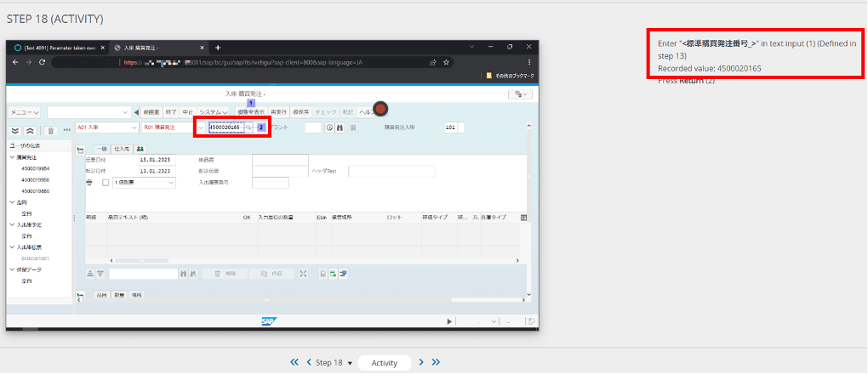868x374 pixels.
Task: Click the 終了 button
Action: (x=172, y=111)
